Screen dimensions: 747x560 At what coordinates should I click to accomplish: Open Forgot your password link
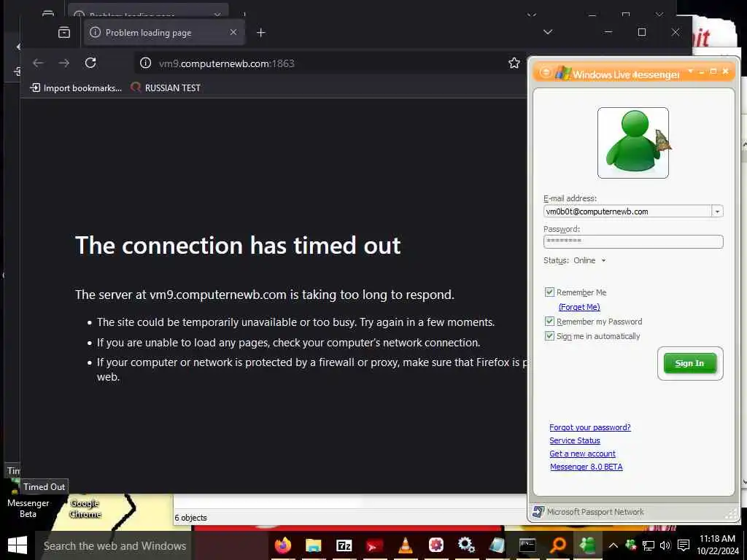tap(589, 427)
